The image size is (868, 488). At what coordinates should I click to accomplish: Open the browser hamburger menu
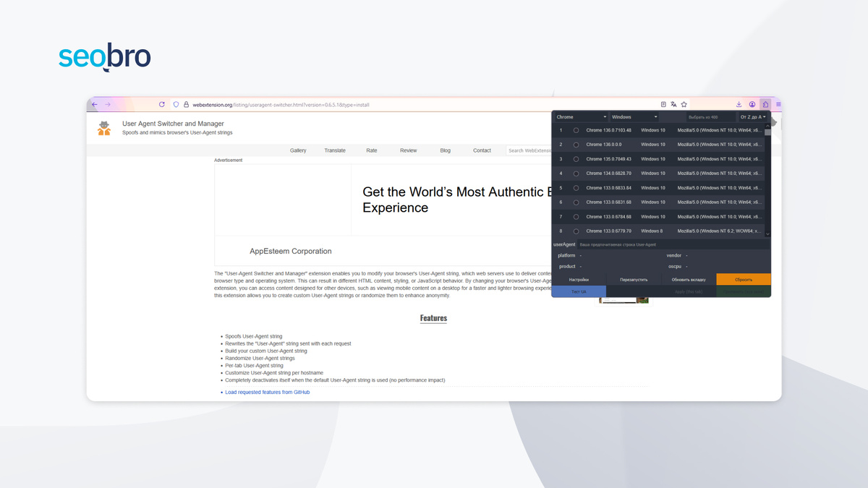tap(778, 104)
